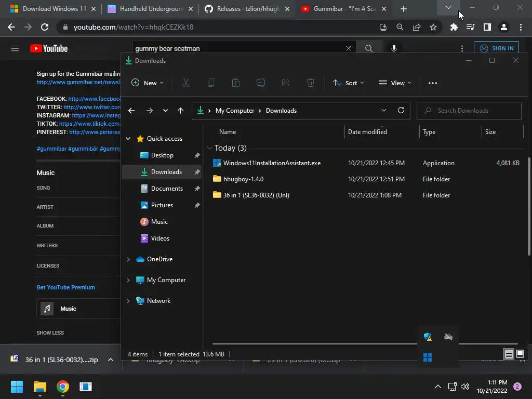Open the View dropdown menu

click(395, 83)
